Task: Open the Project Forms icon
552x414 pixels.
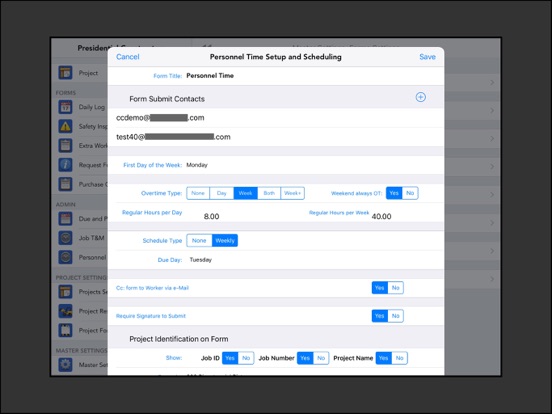Action: pyautogui.click(x=65, y=330)
